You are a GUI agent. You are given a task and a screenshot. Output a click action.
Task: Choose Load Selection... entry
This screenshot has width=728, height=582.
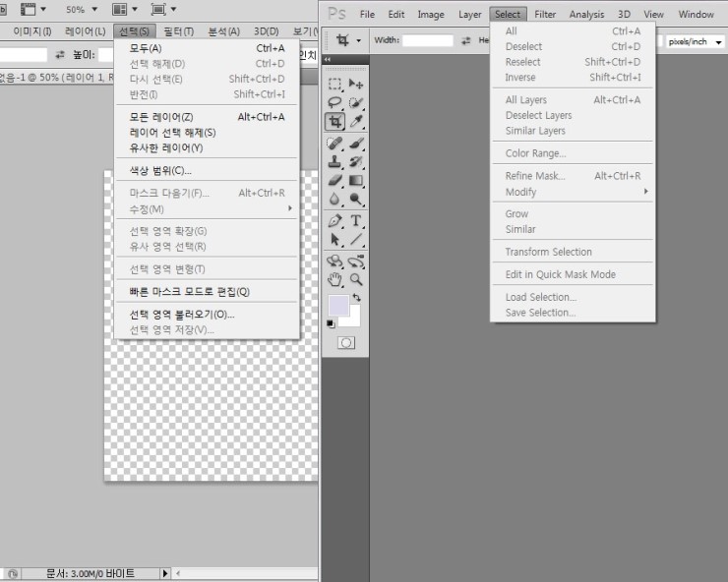(x=573, y=297)
